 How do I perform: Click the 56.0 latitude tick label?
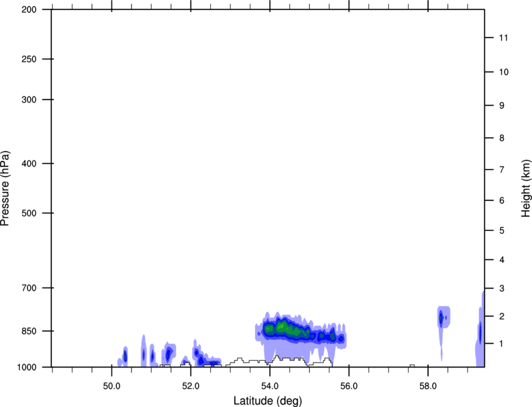(x=349, y=385)
